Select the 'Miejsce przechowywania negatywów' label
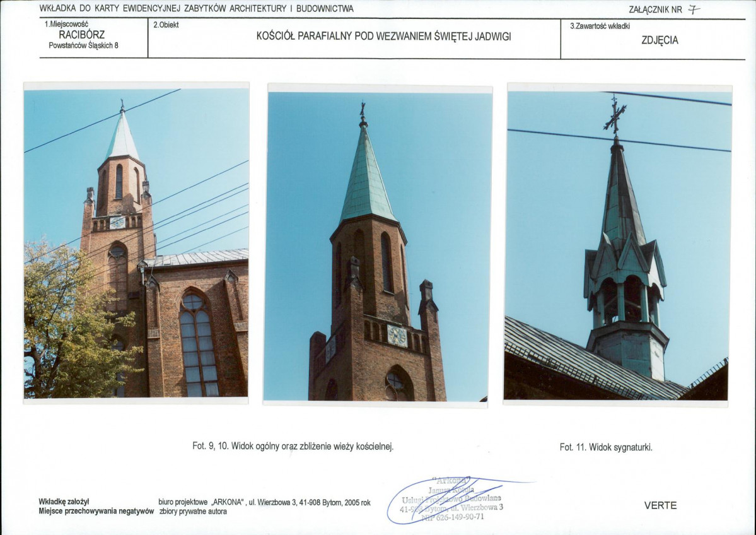The height and width of the screenshot is (535, 756). pos(96,512)
